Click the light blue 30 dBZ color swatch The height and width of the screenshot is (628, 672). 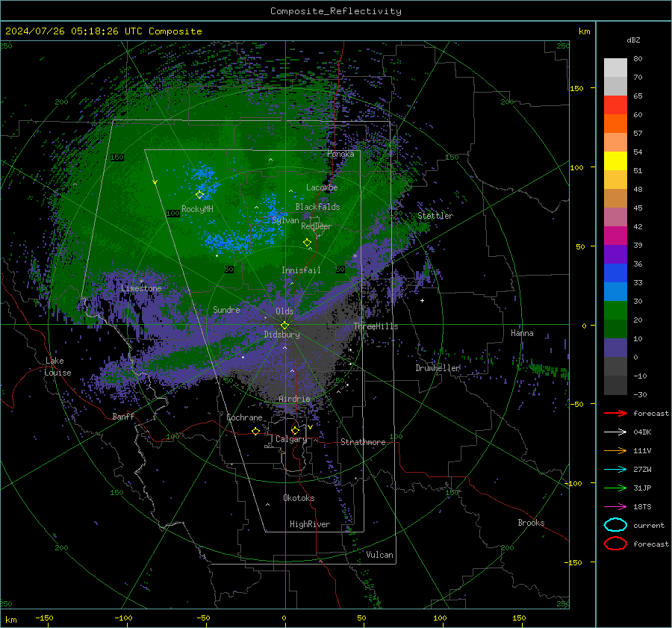coord(615,291)
